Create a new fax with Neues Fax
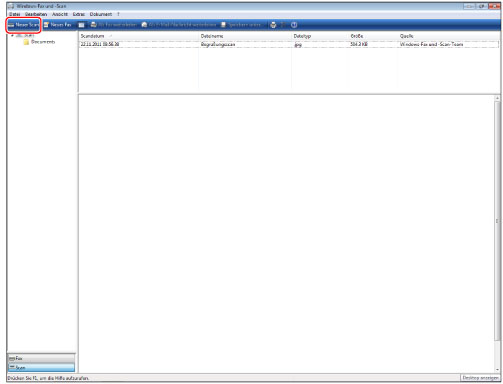 coord(58,25)
